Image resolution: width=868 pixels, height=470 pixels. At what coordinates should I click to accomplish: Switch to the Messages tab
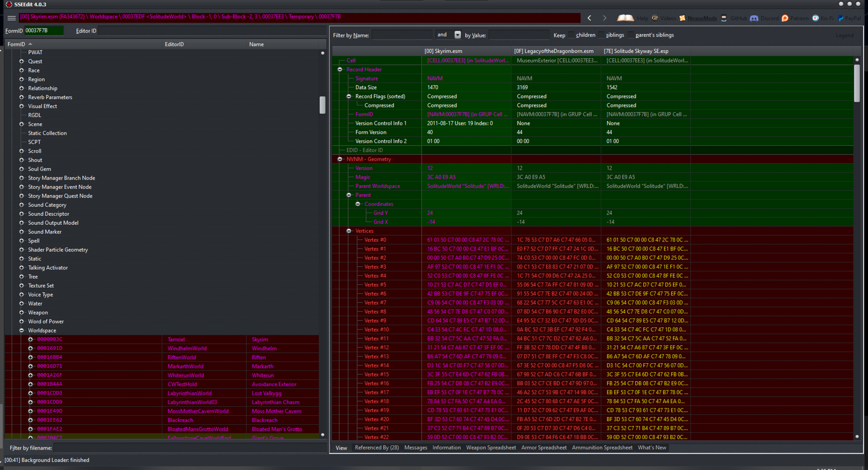pyautogui.click(x=415, y=448)
